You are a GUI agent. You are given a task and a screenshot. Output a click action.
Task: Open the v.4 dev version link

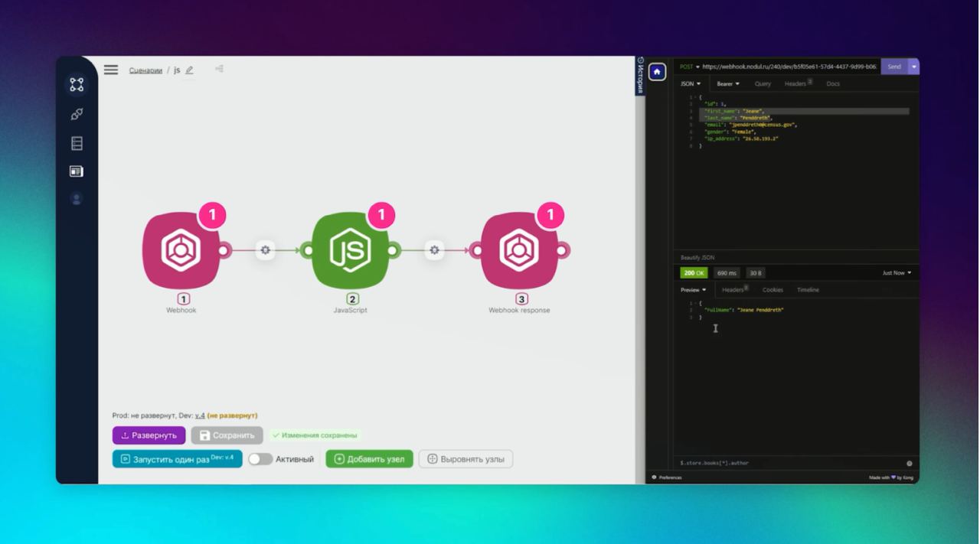pos(200,415)
